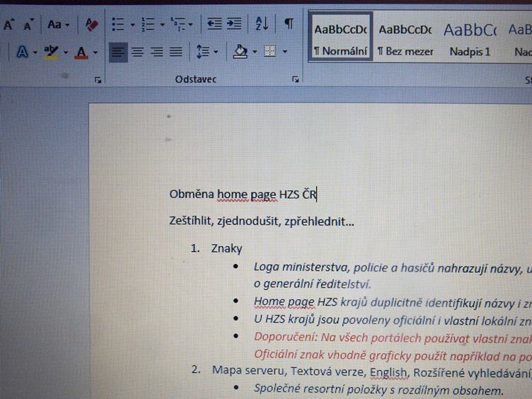Apply borders to the paragraph
The image size is (532, 399).
click(270, 52)
